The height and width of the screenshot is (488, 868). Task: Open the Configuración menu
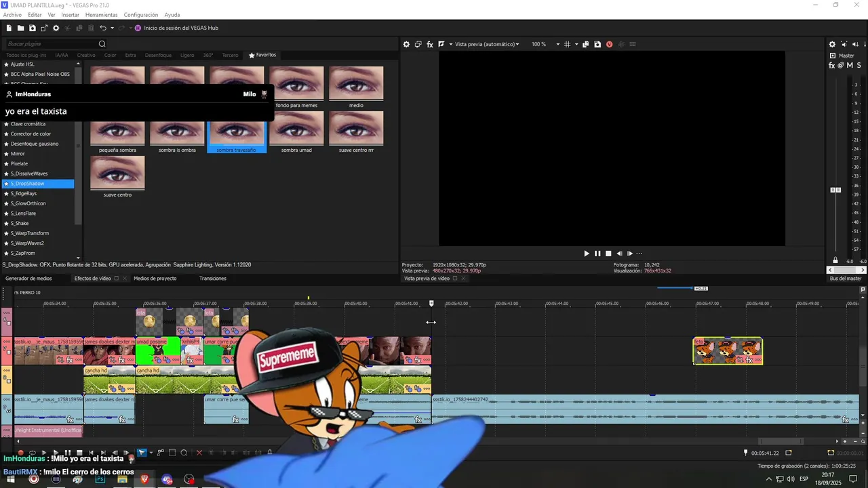141,15
